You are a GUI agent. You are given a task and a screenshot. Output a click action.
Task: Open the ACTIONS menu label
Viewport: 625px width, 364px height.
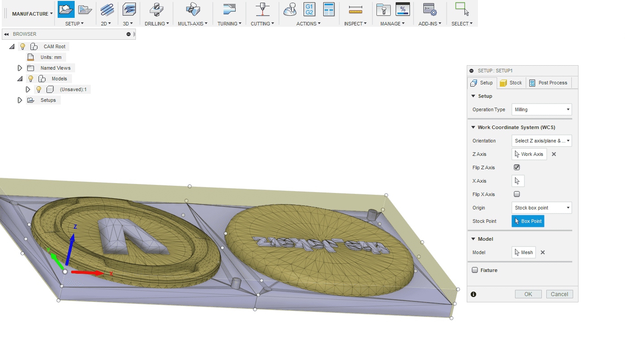(308, 24)
